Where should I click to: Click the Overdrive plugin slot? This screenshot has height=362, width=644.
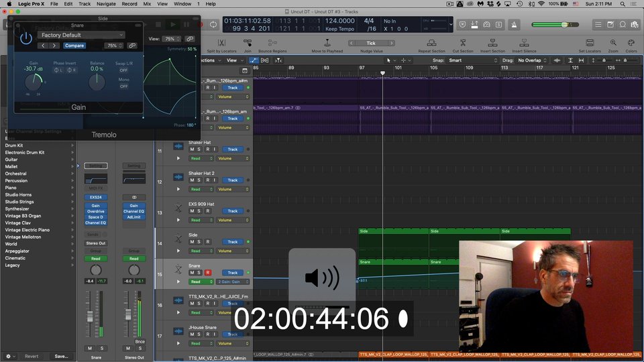tap(96, 211)
